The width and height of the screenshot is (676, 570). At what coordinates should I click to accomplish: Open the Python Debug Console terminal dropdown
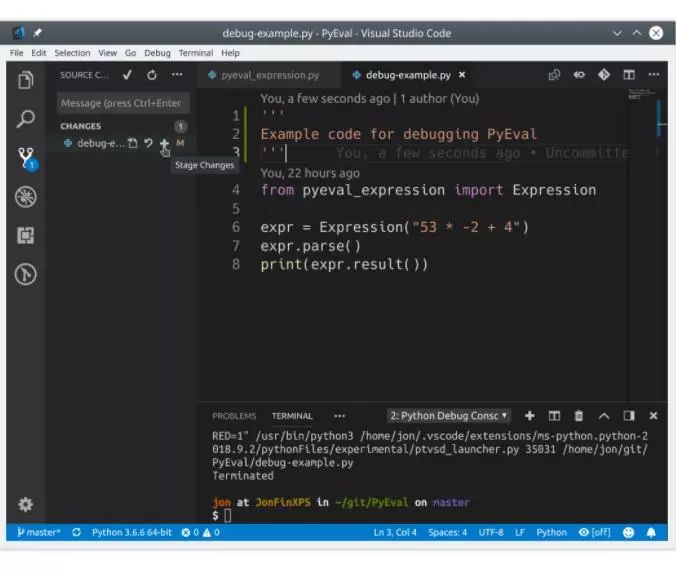point(449,416)
